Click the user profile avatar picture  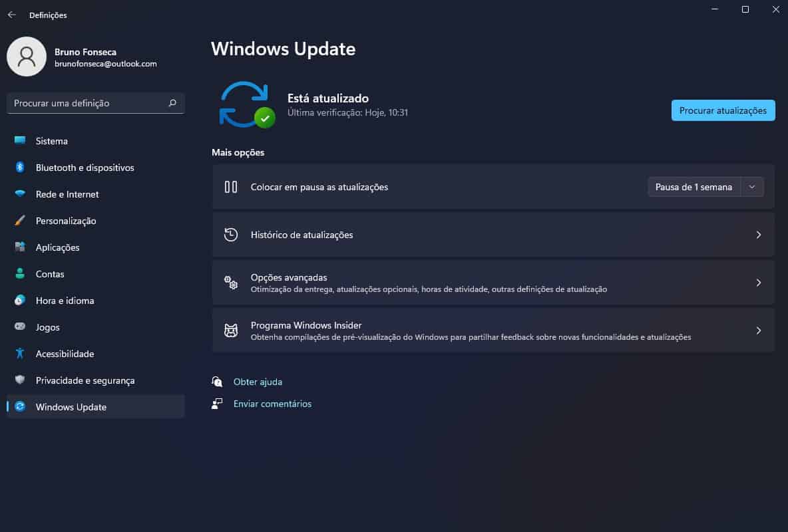[27, 57]
